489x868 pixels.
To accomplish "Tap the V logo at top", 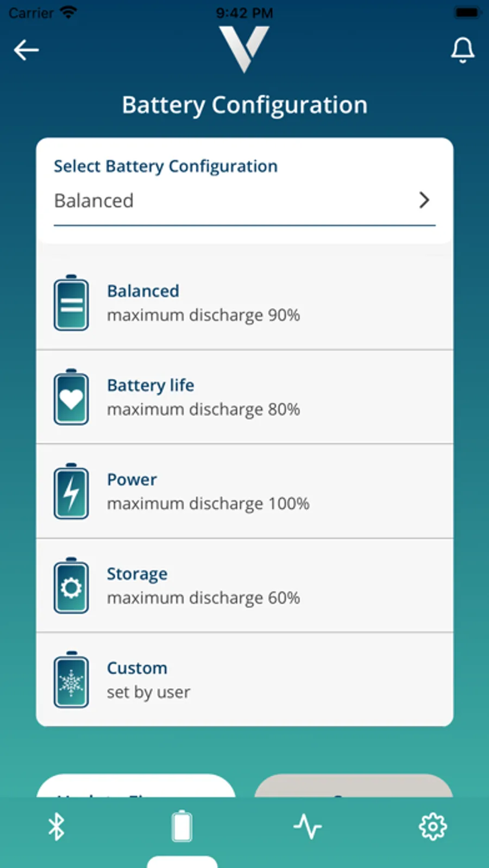I will 244,48.
